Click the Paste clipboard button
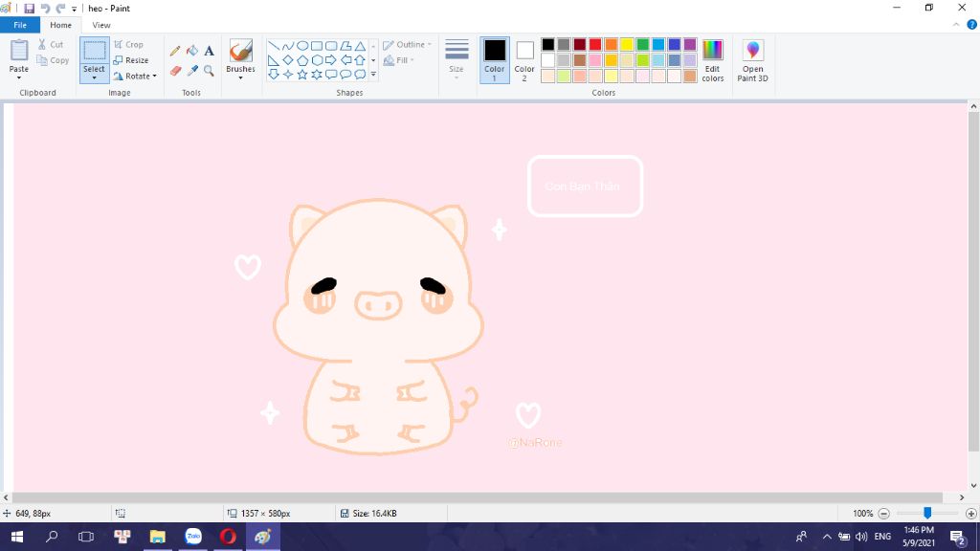 point(19,52)
